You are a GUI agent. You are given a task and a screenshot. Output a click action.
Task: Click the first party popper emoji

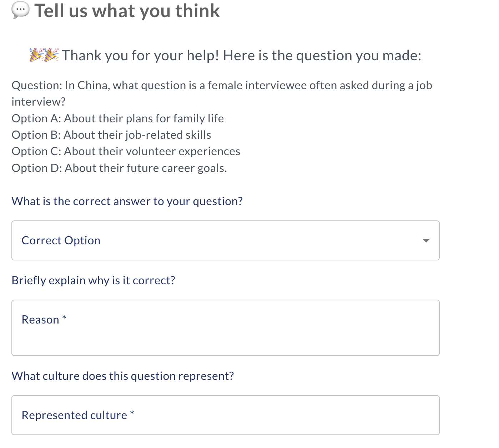36,55
